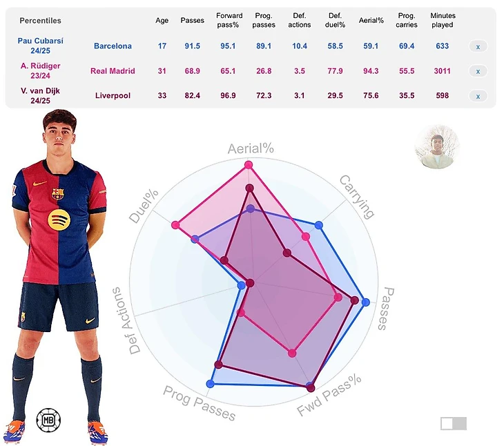Click the Prog Passes radar axis label

200,403
